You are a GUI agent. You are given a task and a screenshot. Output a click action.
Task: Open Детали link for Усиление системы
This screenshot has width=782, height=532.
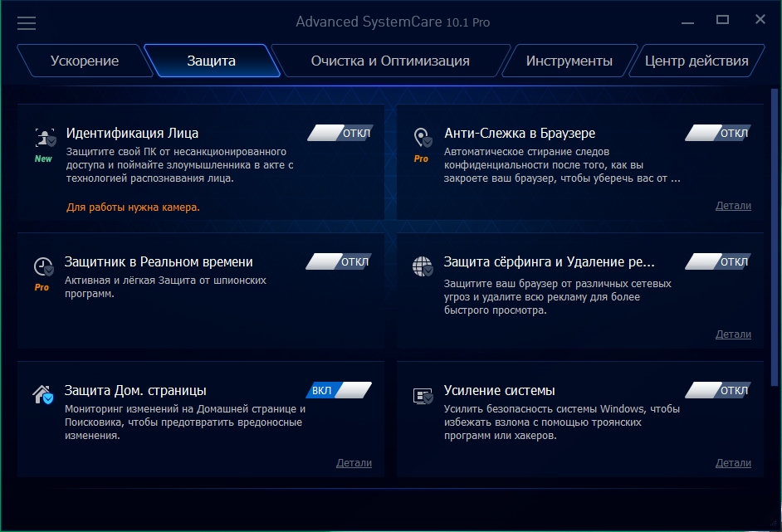click(733, 462)
